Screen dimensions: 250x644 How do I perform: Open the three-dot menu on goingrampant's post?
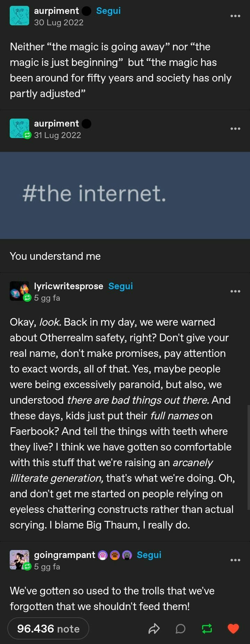(235, 560)
